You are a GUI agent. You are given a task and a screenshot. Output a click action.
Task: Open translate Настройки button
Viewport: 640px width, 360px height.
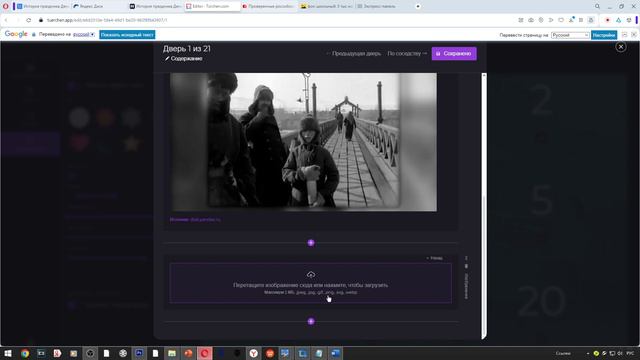[604, 35]
